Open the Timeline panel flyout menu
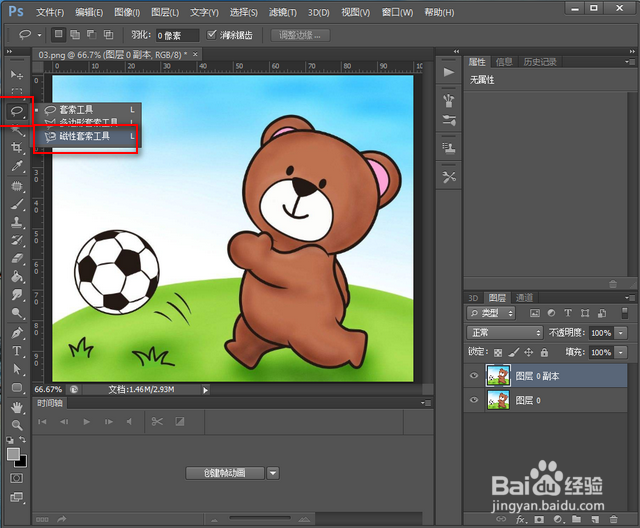The height and width of the screenshot is (528, 640). click(426, 403)
